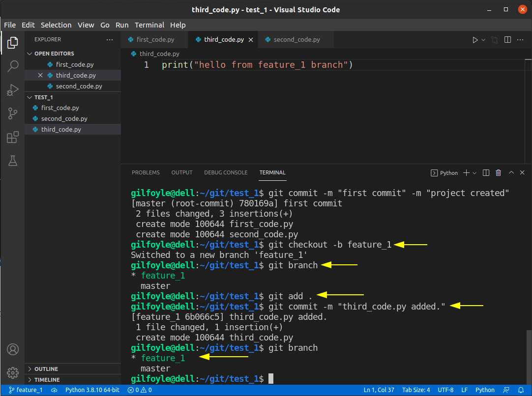Close third_code.py in Open Editors list
Viewport: 532px width, 396px height.
pos(40,75)
